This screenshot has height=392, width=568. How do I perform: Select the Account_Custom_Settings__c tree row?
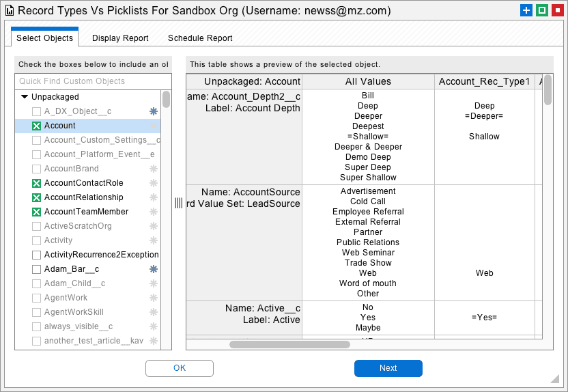point(87,140)
